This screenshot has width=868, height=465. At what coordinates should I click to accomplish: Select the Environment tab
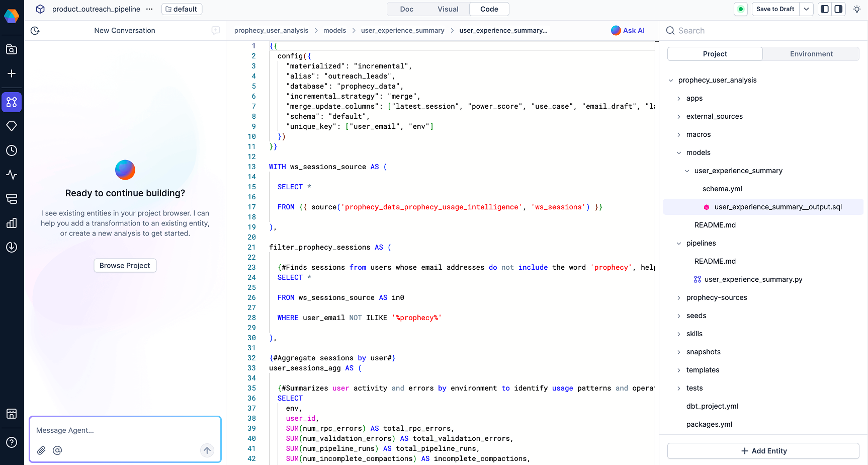pyautogui.click(x=811, y=54)
